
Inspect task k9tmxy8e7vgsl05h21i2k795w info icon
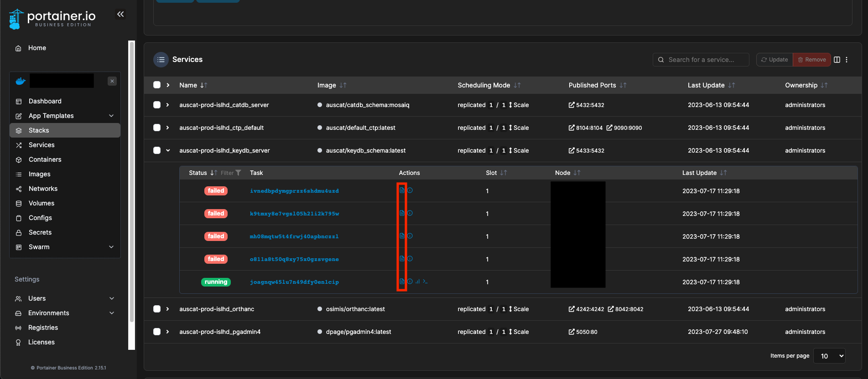coord(410,213)
